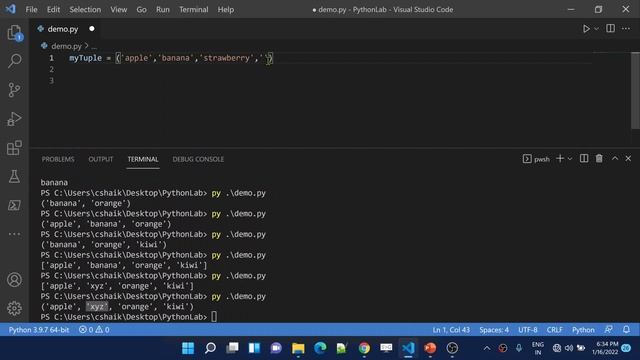This screenshot has height=360, width=640.
Task: Open the Search view icon
Action: (14, 61)
